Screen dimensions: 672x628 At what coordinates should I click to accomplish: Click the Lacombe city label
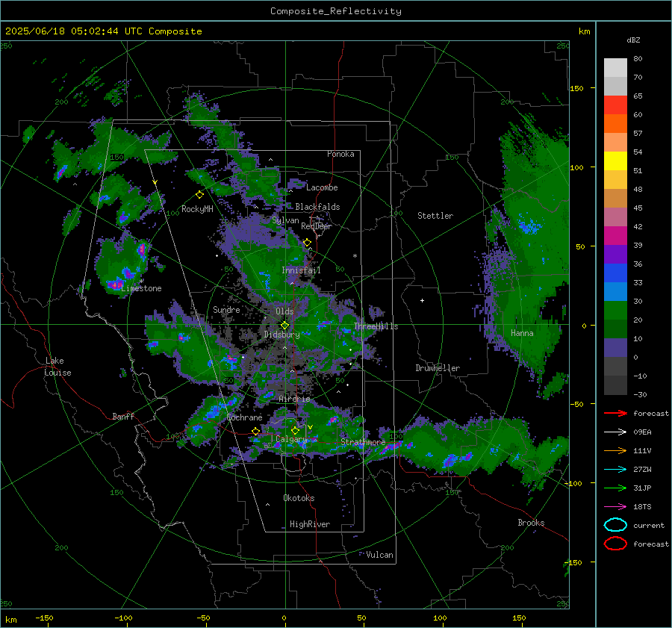click(x=322, y=187)
